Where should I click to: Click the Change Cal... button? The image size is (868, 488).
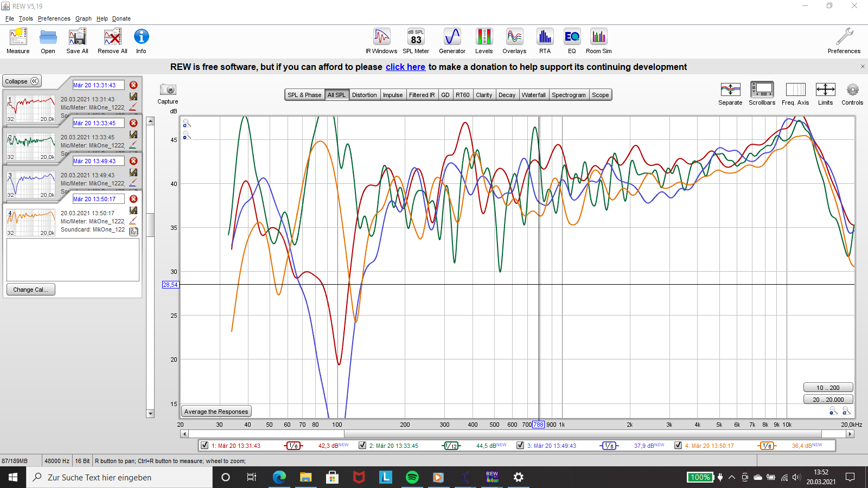(30, 290)
